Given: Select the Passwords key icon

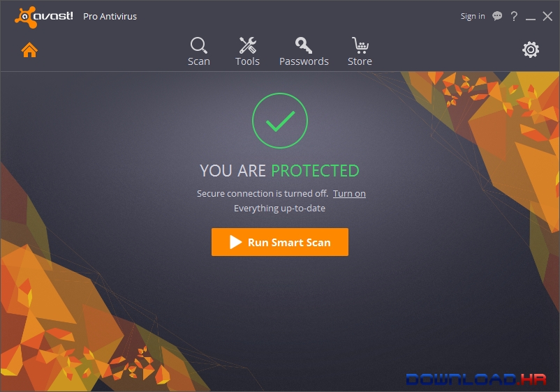Looking at the screenshot, I should 304,45.
